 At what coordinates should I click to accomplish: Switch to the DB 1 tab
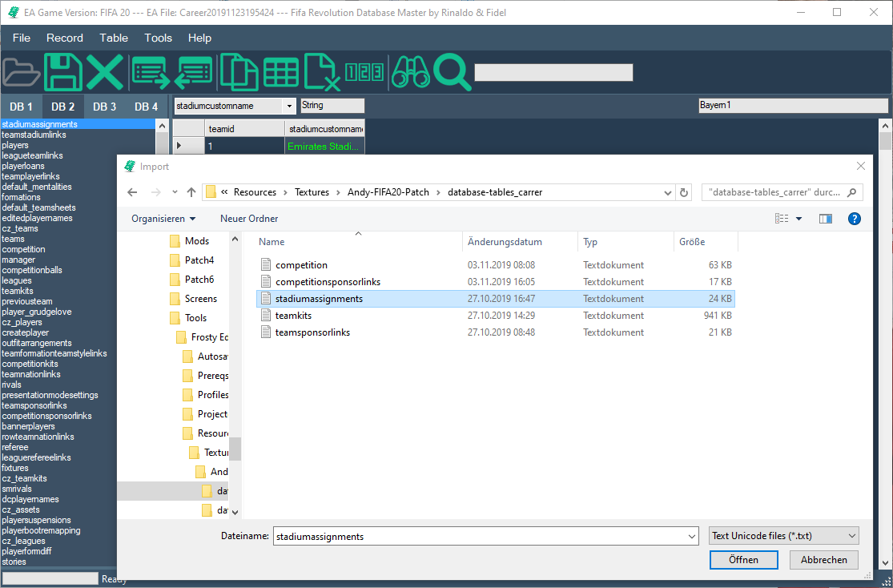tap(21, 107)
